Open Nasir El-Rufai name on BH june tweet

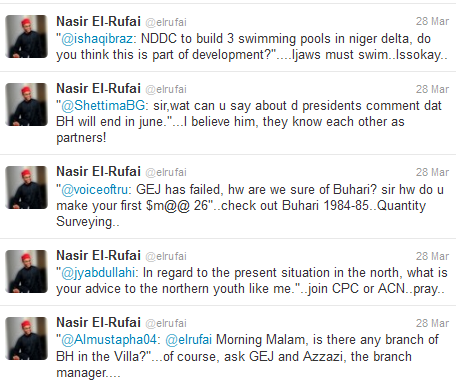98,89
